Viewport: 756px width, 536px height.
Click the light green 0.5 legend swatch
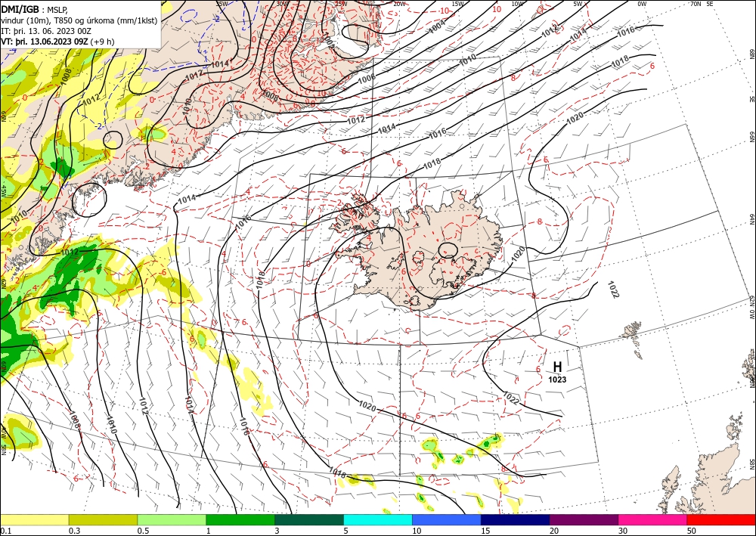tap(172, 519)
